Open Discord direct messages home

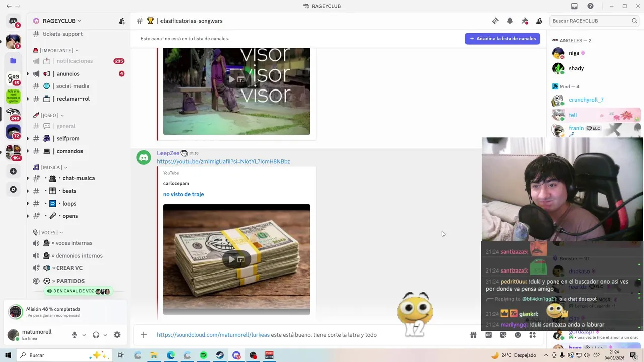[13, 21]
